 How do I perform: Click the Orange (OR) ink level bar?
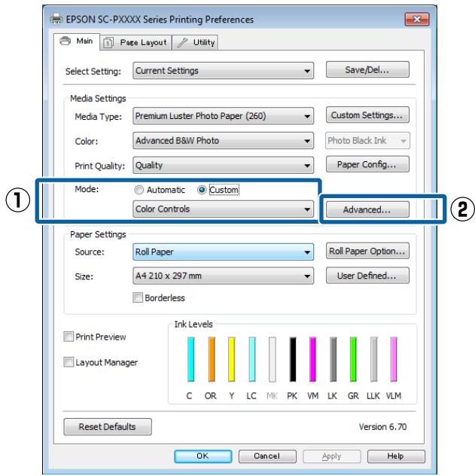[x=212, y=359]
